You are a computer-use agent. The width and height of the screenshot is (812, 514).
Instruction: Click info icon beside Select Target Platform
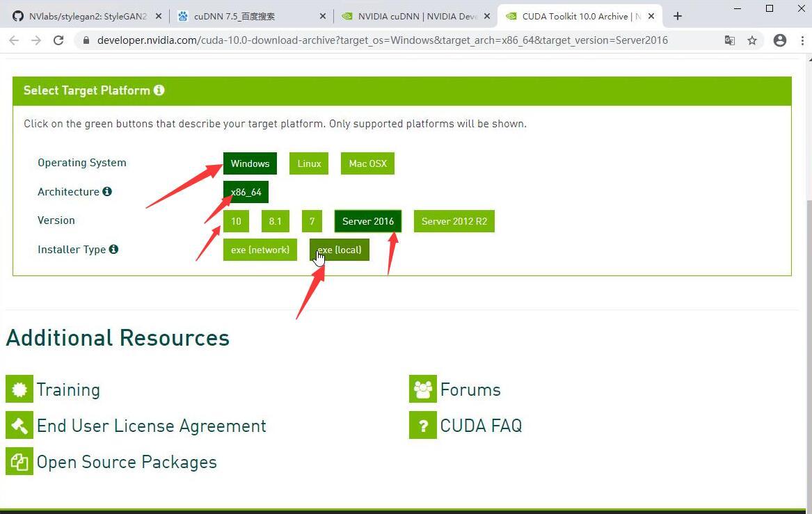tap(159, 90)
